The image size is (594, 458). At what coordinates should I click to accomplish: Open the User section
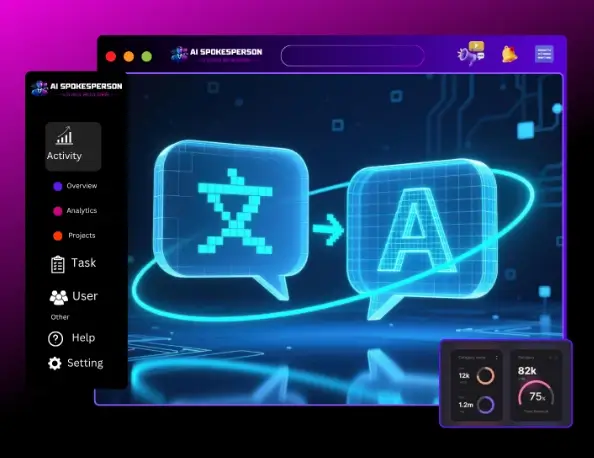[x=85, y=296]
